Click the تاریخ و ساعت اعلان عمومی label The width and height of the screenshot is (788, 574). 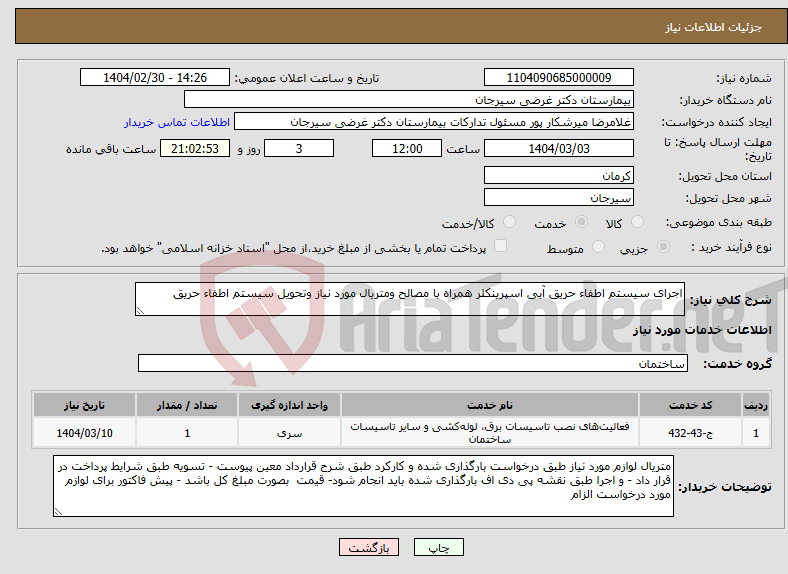click(x=307, y=78)
